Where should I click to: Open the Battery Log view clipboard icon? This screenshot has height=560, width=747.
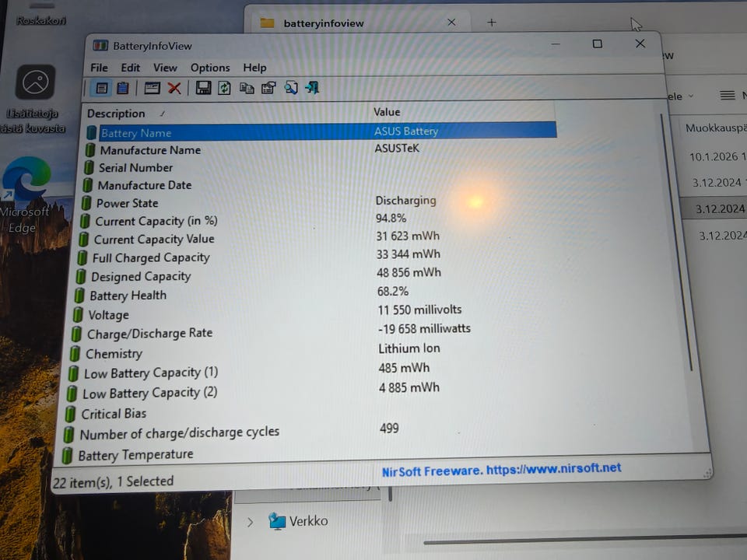coord(123,88)
